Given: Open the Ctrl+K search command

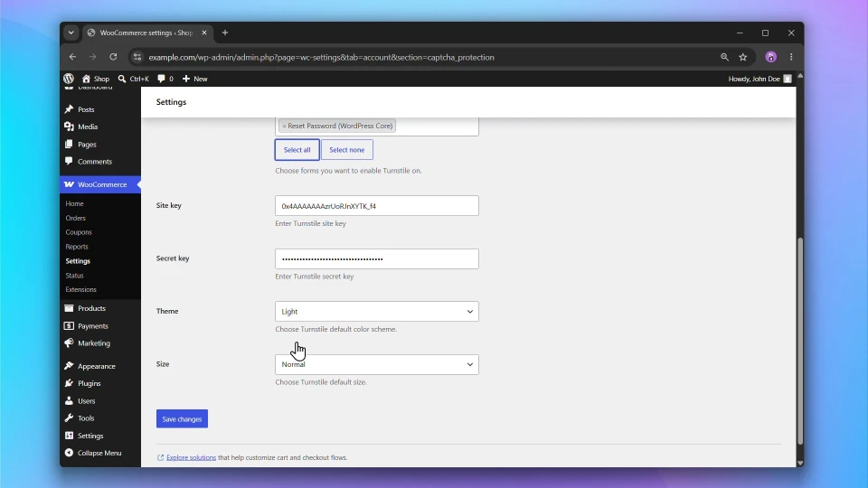Looking at the screenshot, I should tap(134, 79).
